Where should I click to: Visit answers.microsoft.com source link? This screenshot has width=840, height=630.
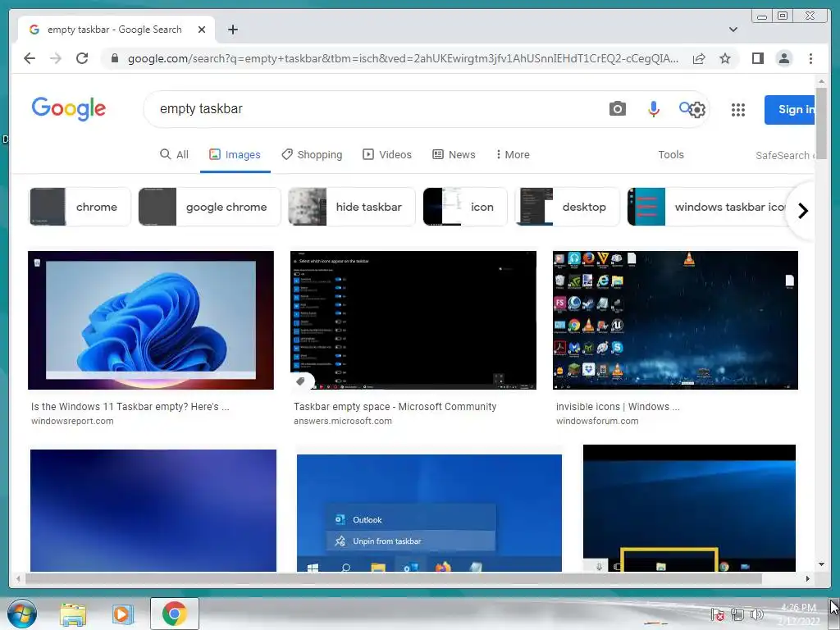click(x=342, y=421)
